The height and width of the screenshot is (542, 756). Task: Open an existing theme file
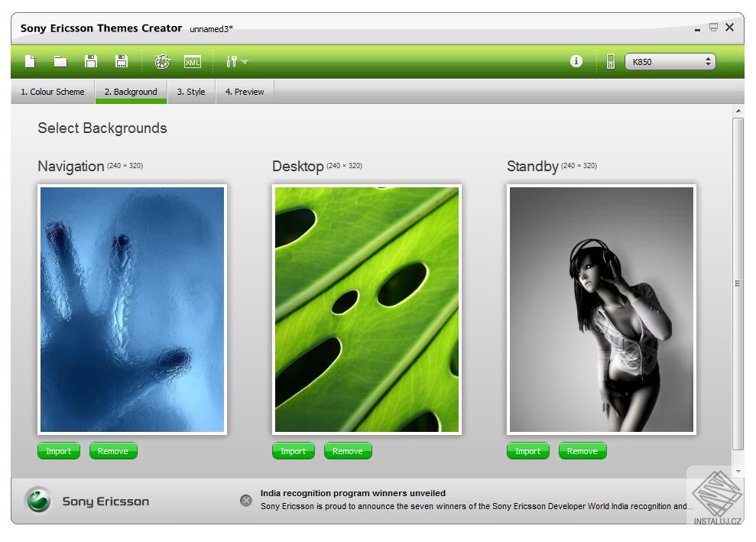(x=60, y=62)
